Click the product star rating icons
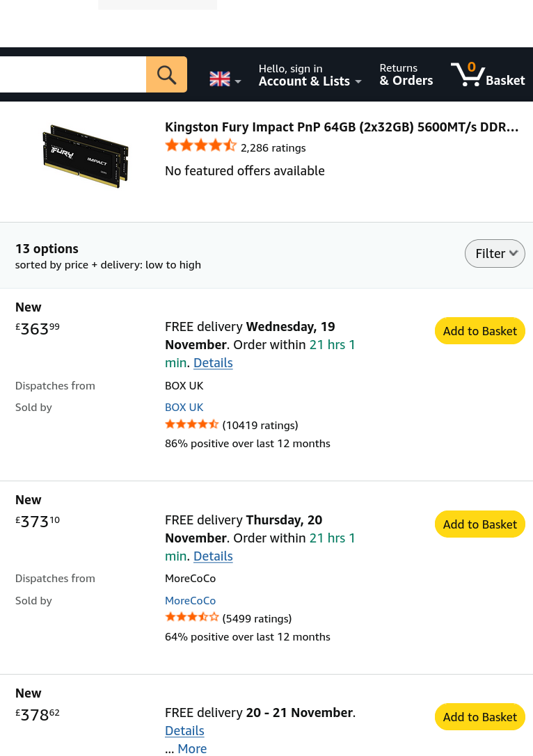 200,145
